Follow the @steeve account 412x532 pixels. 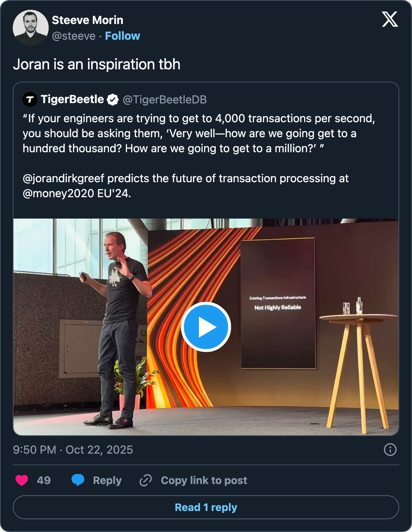122,36
